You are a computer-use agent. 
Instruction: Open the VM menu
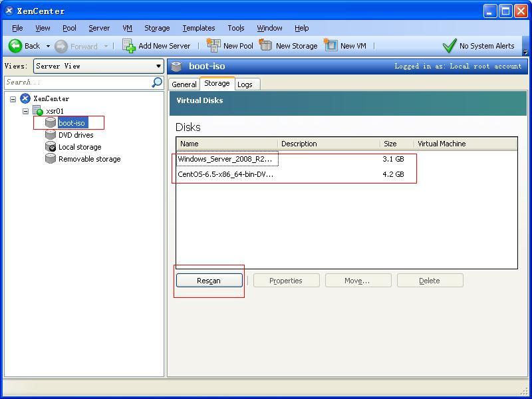(x=127, y=28)
